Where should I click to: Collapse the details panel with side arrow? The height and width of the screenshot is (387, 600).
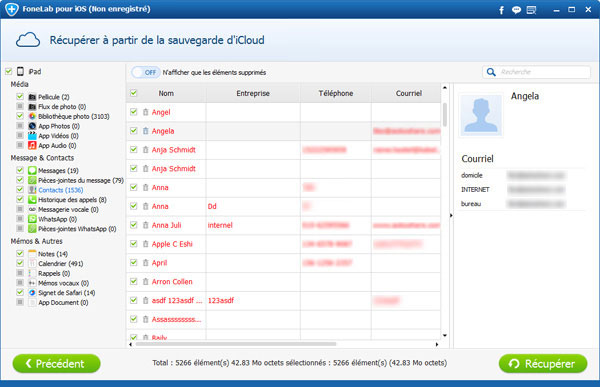(x=451, y=216)
